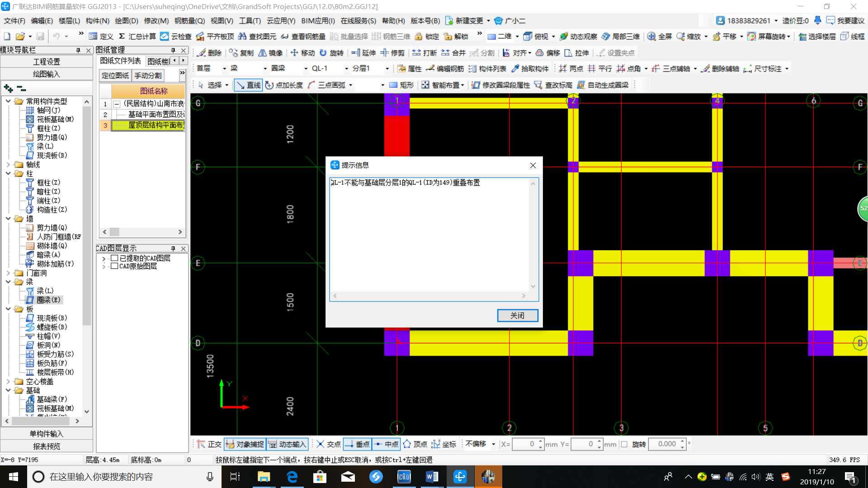This screenshot has width=868, height=488.
Task: Click 拾取构件 (pick component) tool
Action: tap(530, 69)
